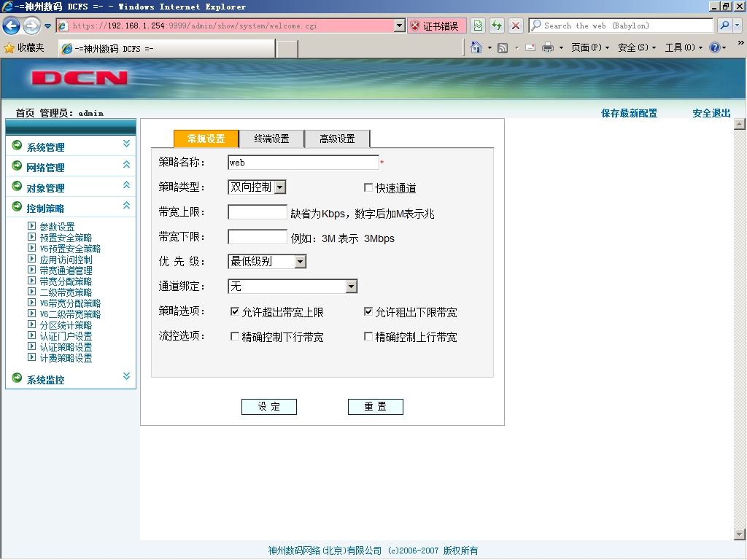Switch to the 高级设置 tab
747x560 pixels.
point(337,139)
